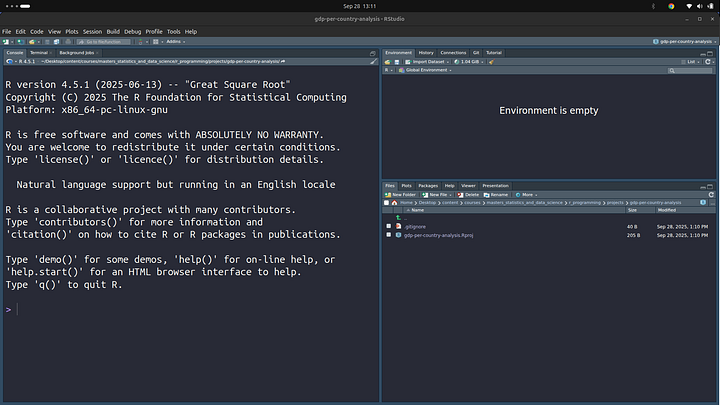720x405 pixels.
Task: Maximize the Environment pane
Action: 710,54
